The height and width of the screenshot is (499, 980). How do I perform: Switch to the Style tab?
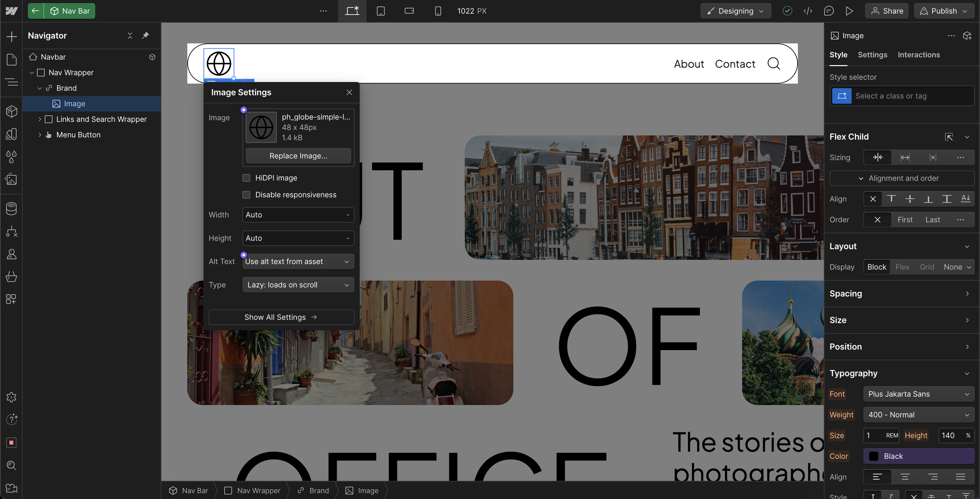coord(838,55)
